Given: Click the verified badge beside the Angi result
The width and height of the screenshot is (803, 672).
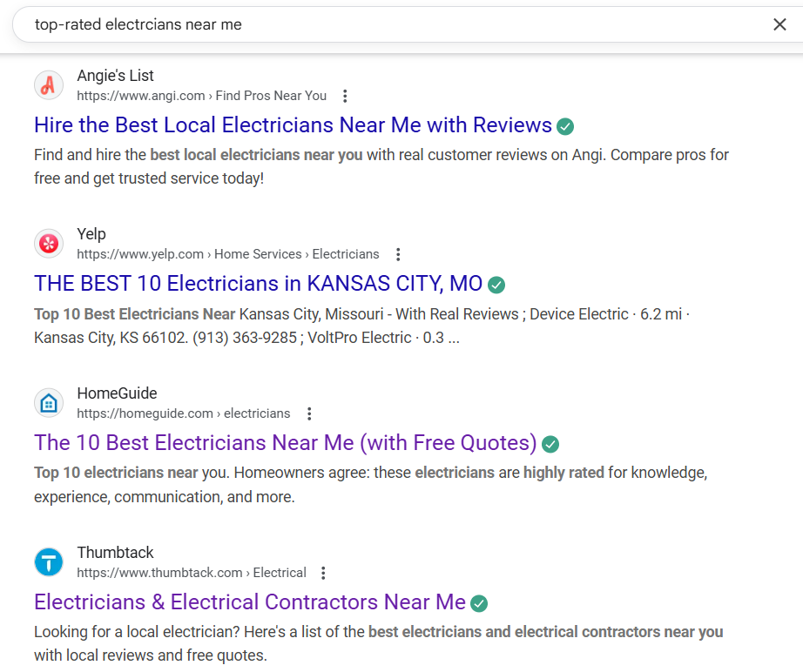Looking at the screenshot, I should tap(564, 126).
